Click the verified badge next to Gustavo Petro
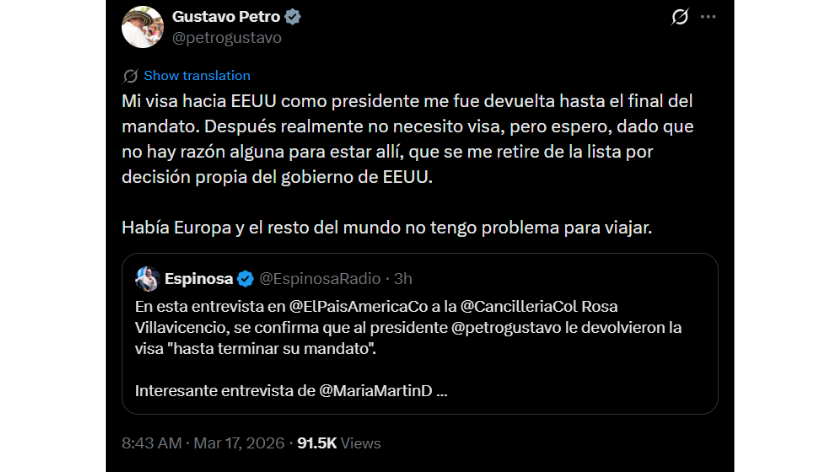Image resolution: width=840 pixels, height=472 pixels. tap(293, 17)
